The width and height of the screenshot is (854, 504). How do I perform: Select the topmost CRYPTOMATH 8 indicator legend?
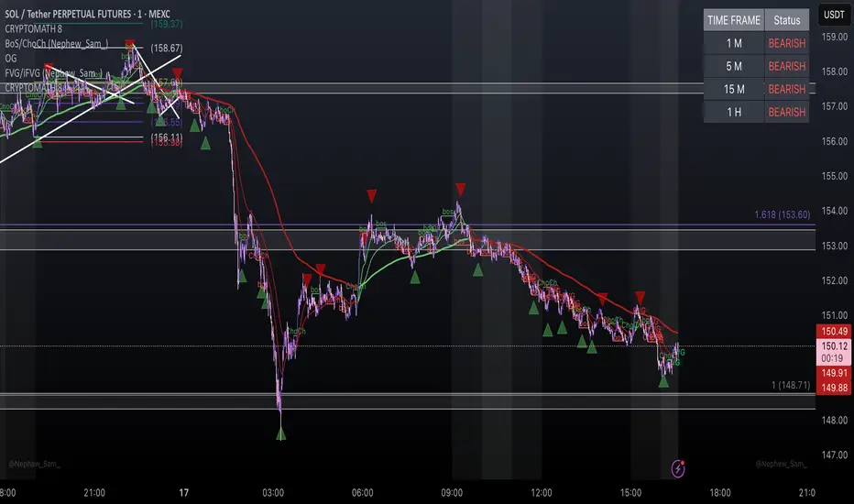coord(33,28)
